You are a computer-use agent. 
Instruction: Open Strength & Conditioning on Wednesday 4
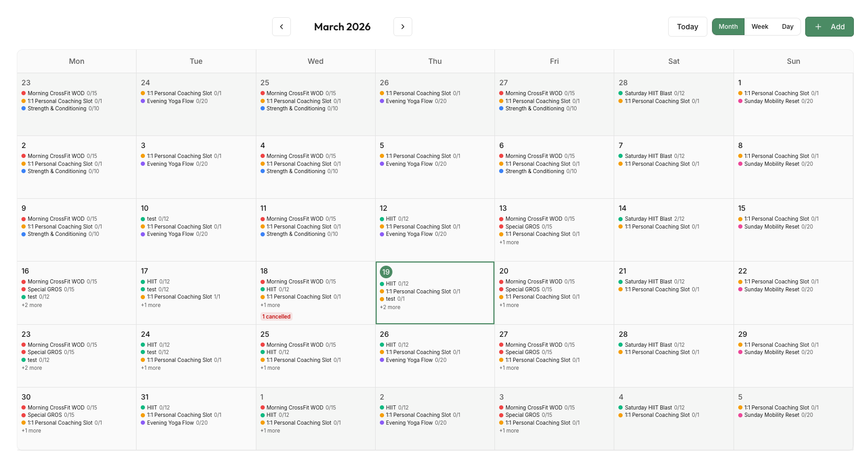(x=299, y=171)
